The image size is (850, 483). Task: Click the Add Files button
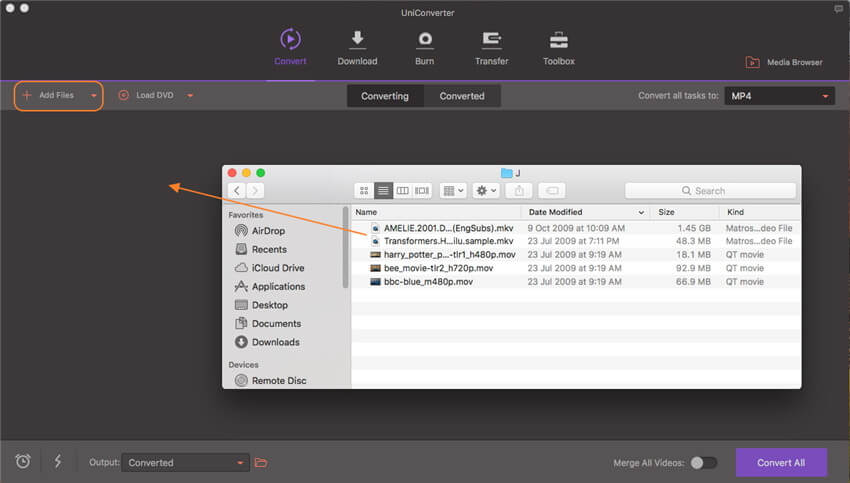pyautogui.click(x=48, y=96)
